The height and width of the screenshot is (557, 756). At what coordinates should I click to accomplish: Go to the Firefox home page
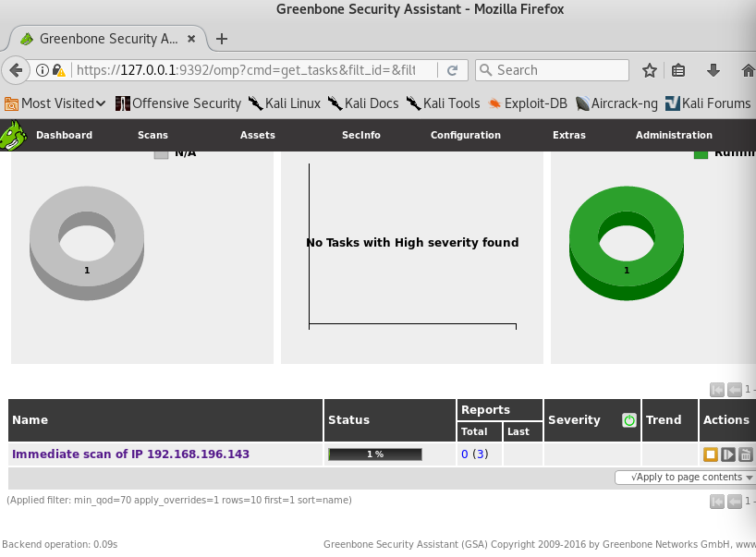point(749,70)
